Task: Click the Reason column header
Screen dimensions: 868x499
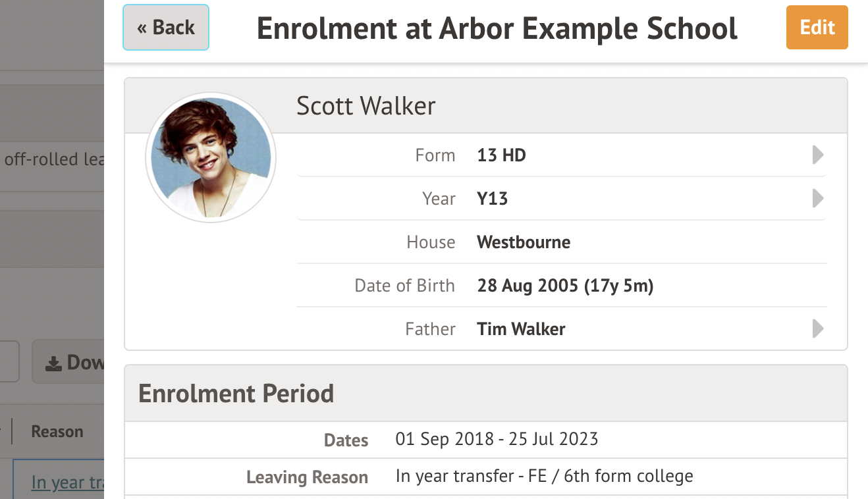Action: [x=57, y=432]
